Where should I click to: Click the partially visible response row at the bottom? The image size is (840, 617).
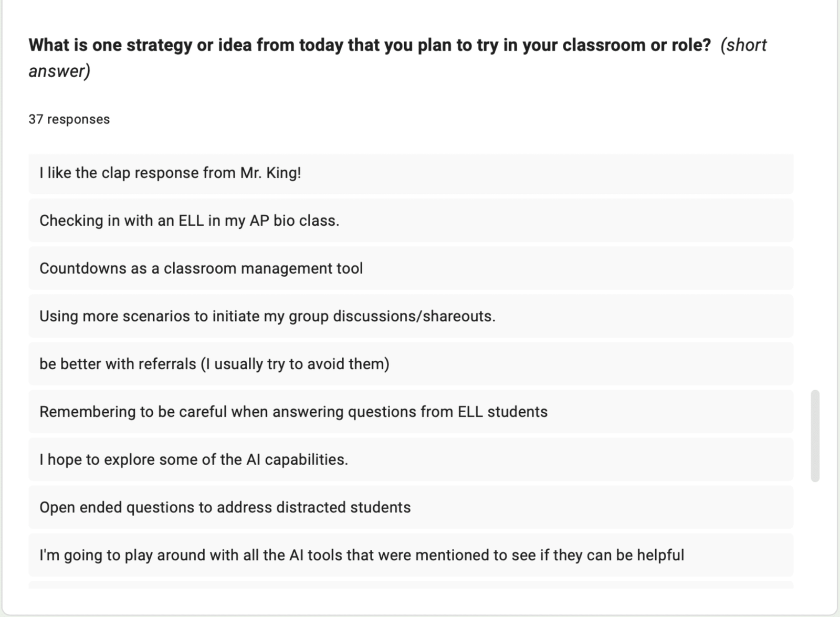411,584
